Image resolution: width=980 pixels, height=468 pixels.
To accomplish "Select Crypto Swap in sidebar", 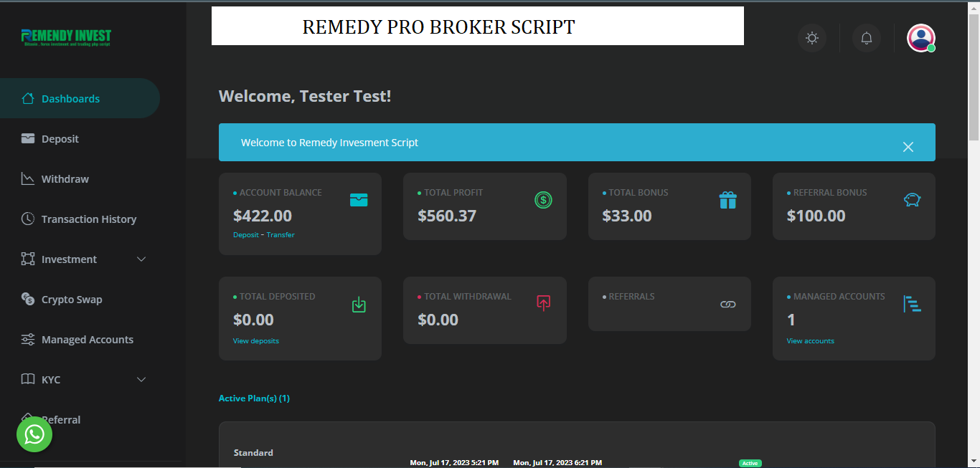I will (x=72, y=300).
